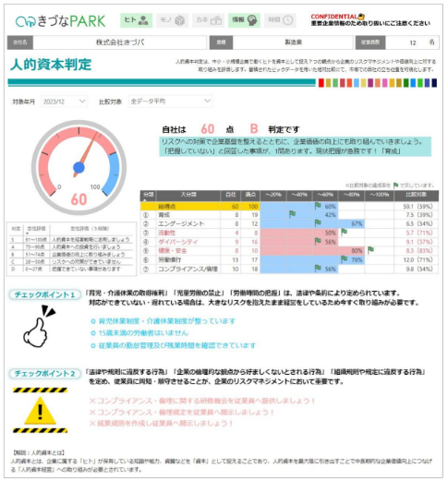Click the thumbs-up hand icon
The image size is (448, 480).
(40, 327)
